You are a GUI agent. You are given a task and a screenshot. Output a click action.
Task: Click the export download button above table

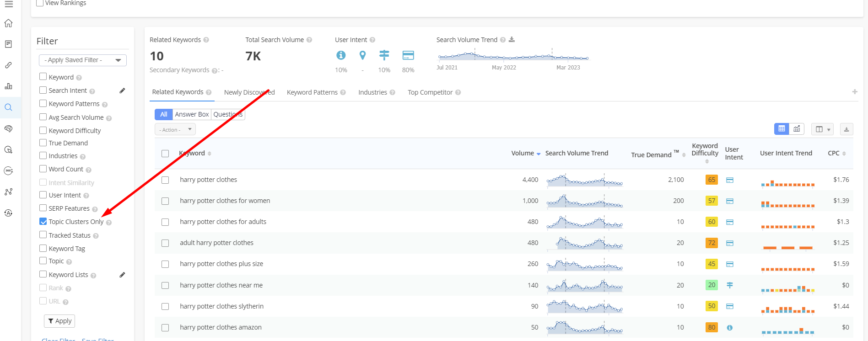click(x=846, y=129)
